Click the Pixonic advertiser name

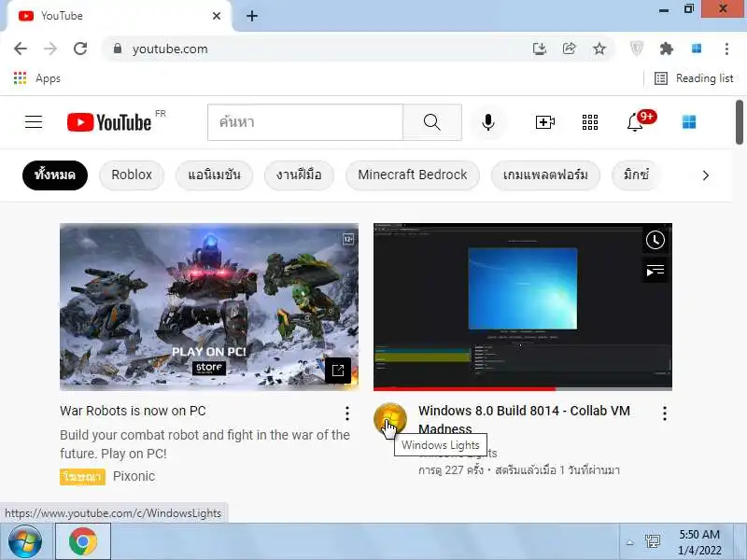pos(134,476)
